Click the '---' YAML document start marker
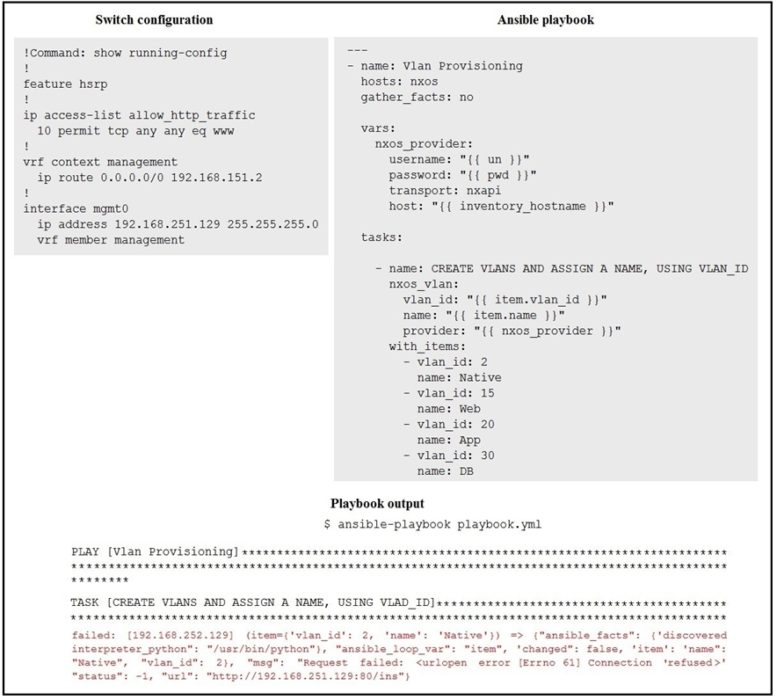 (357, 51)
